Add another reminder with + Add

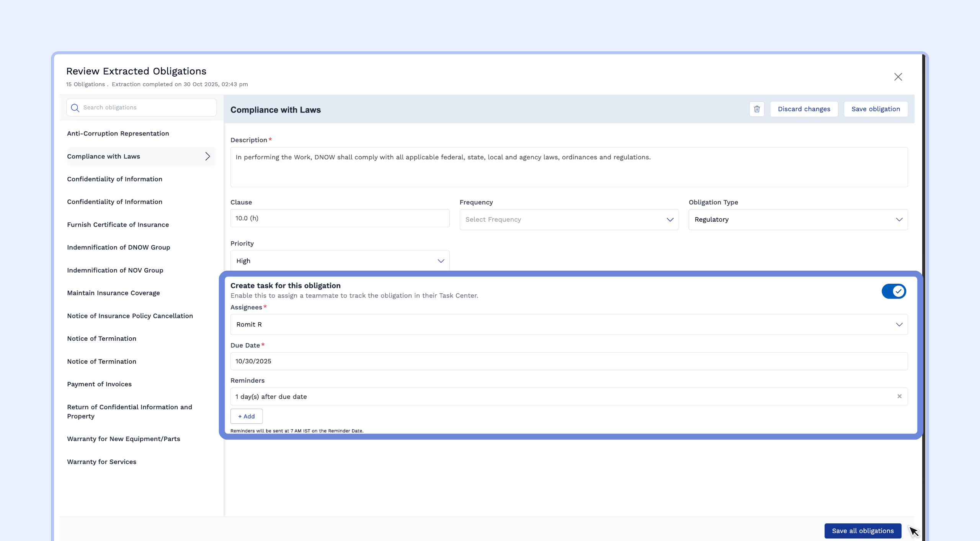click(246, 416)
